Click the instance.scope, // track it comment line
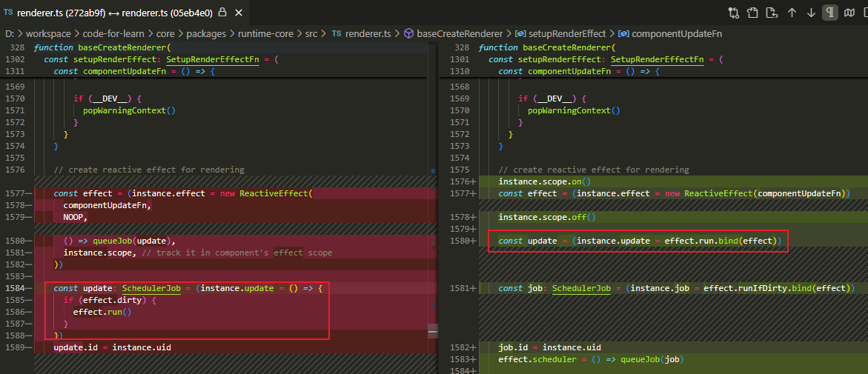Screen dimensions: 868x374 [198, 253]
